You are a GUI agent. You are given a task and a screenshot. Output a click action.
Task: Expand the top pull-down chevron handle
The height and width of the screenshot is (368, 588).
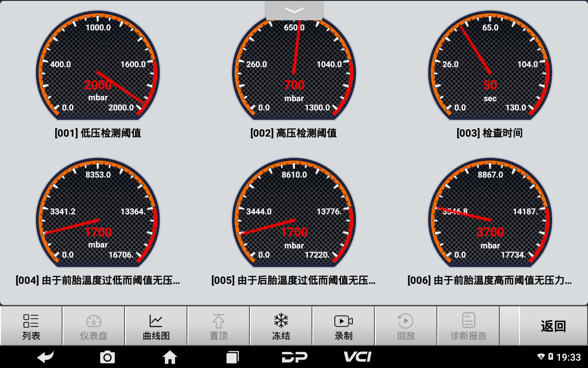click(x=294, y=10)
